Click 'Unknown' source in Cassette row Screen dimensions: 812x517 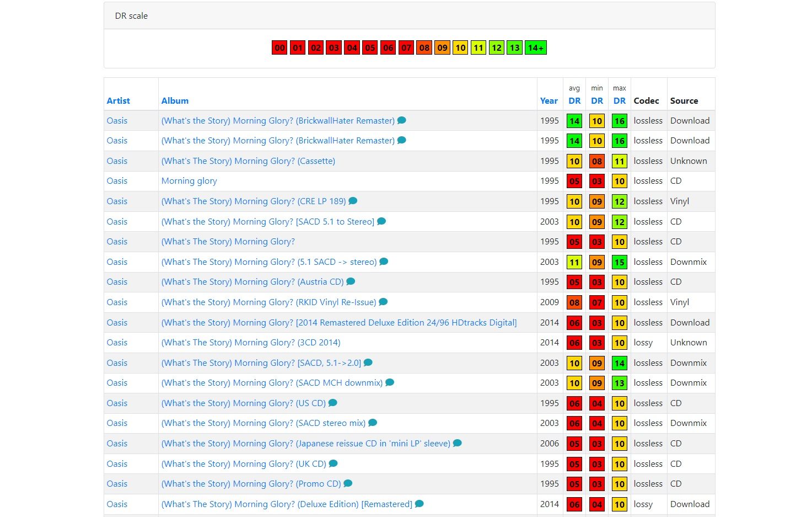pyautogui.click(x=689, y=161)
